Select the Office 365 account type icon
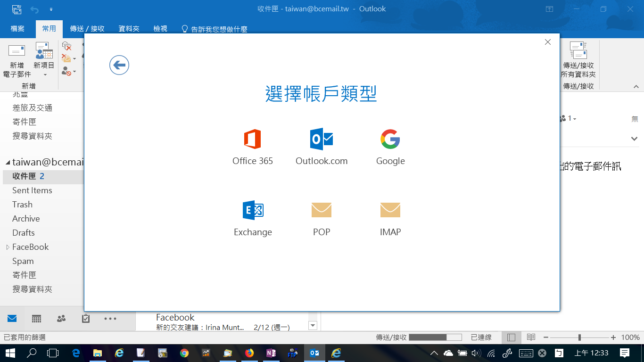644x362 pixels. [x=252, y=140]
